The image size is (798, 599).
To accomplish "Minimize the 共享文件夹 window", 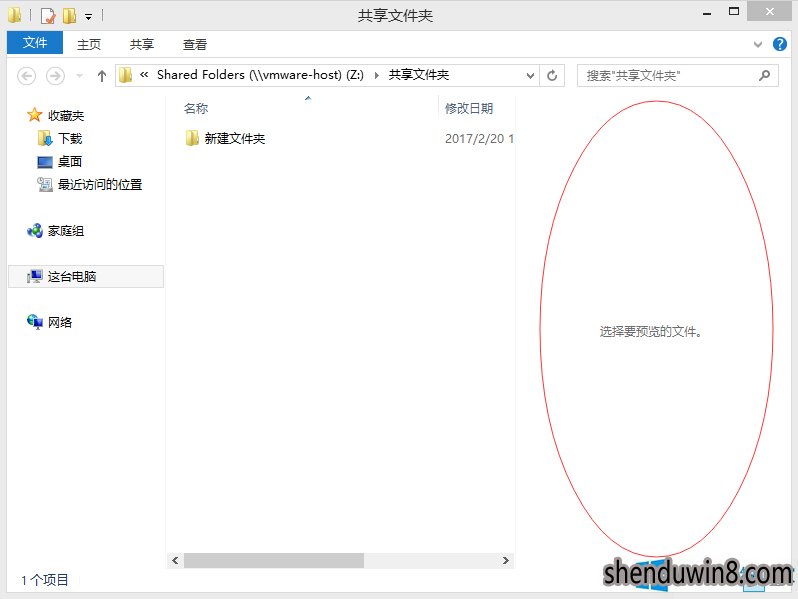I will click(707, 13).
